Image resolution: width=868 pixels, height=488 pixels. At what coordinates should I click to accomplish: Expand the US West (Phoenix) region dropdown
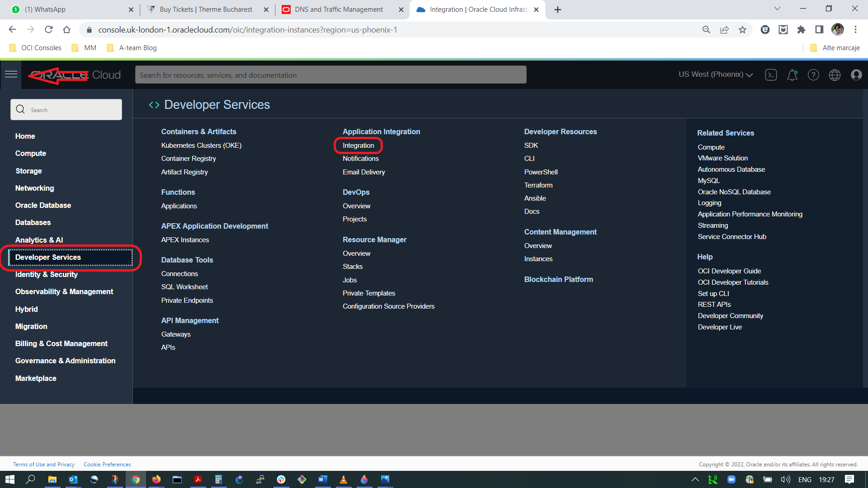[715, 75]
